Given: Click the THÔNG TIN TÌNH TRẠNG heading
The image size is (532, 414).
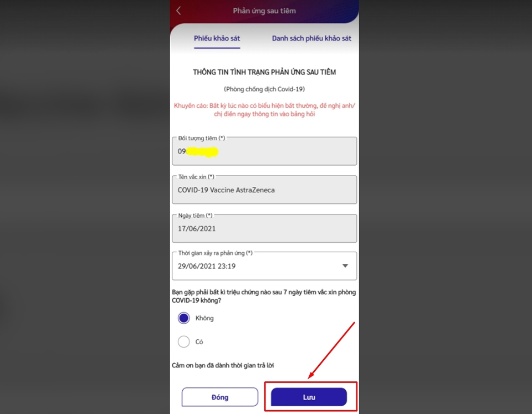Looking at the screenshot, I should tap(264, 72).
